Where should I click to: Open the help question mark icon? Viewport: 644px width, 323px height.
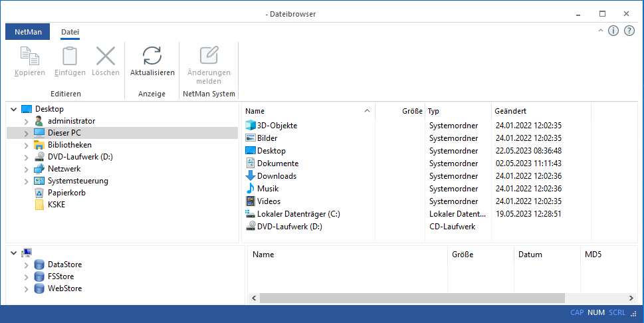[629, 31]
